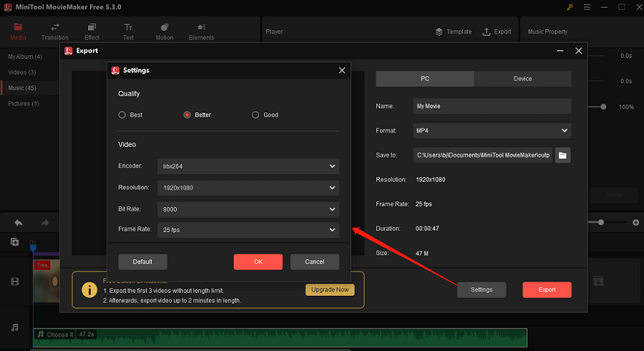This screenshot has height=351, width=644.
Task: Adjust the timeline zoom slider
Action: pyautogui.click(x=601, y=222)
